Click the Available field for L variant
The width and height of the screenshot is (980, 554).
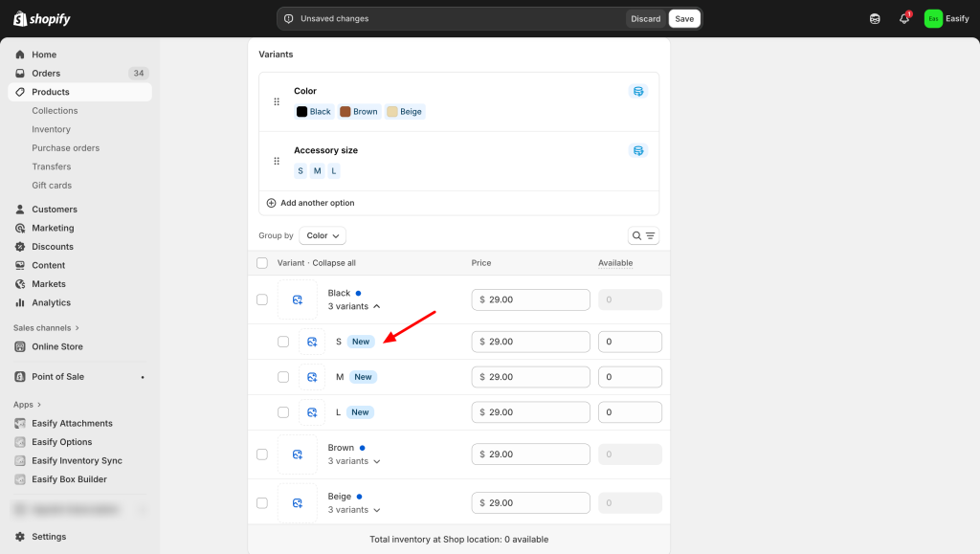630,412
